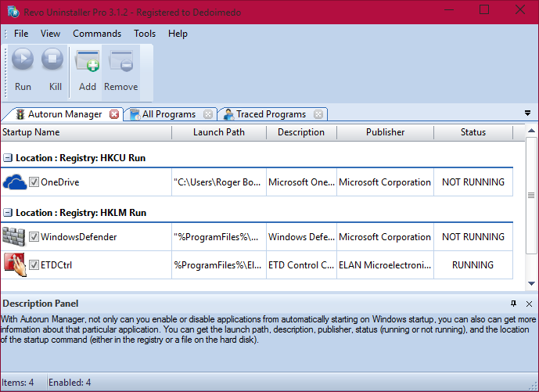539x392 pixels.
Task: Sort by the Status column header
Action: (x=473, y=132)
